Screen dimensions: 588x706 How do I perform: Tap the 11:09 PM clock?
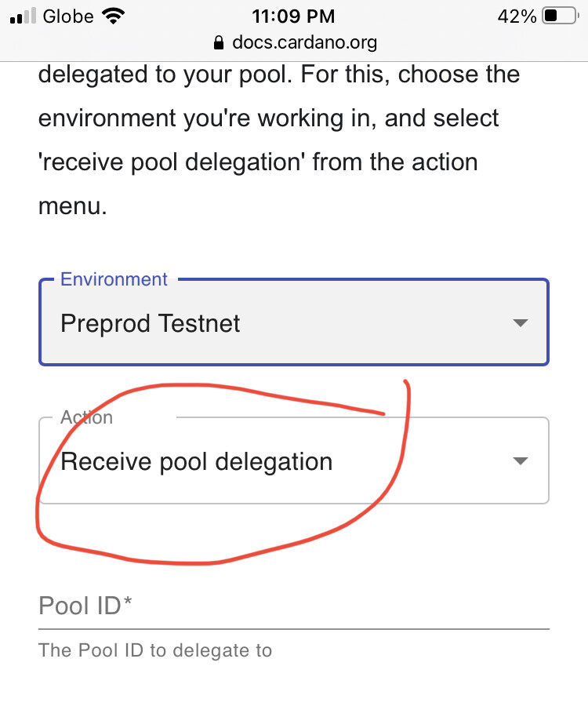pos(293,16)
